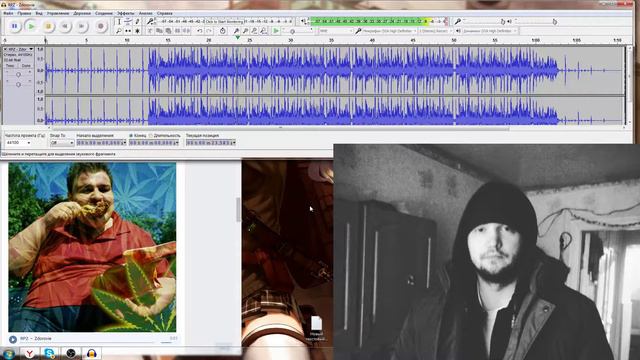Open the recording channels dropdown

click(436, 31)
